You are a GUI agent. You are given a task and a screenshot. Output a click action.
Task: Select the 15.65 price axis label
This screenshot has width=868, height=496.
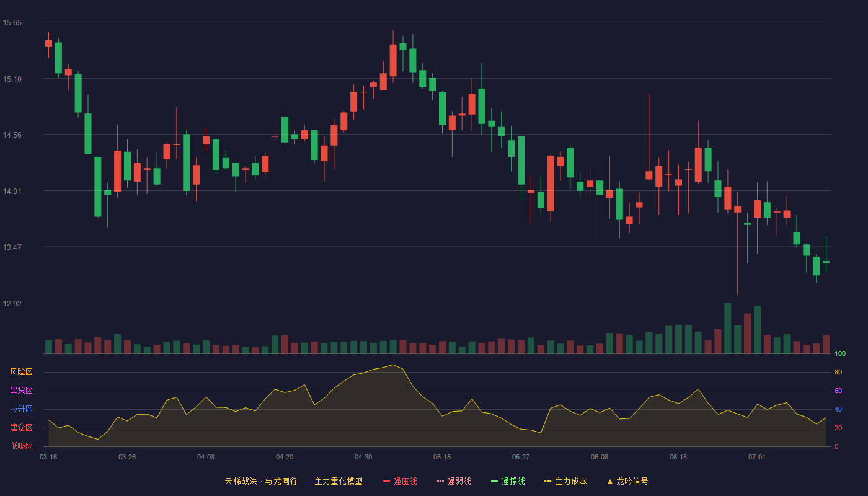12,23
